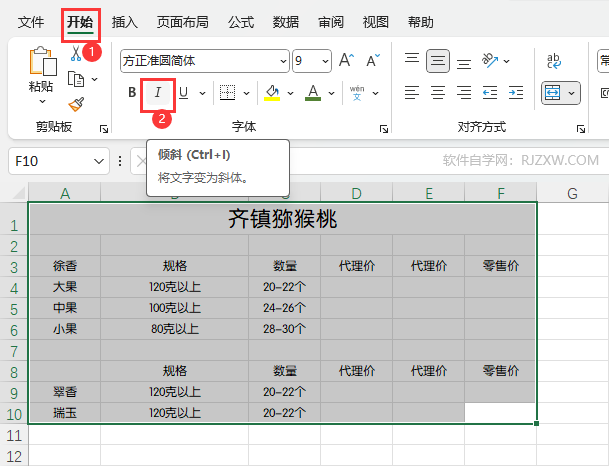The height and width of the screenshot is (466, 609).
Task: Open underline style dropdown arrow
Action: [202, 93]
